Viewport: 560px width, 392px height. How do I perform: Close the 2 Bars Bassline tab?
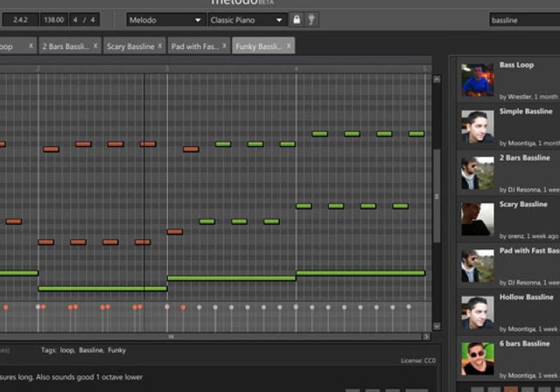[x=95, y=46]
